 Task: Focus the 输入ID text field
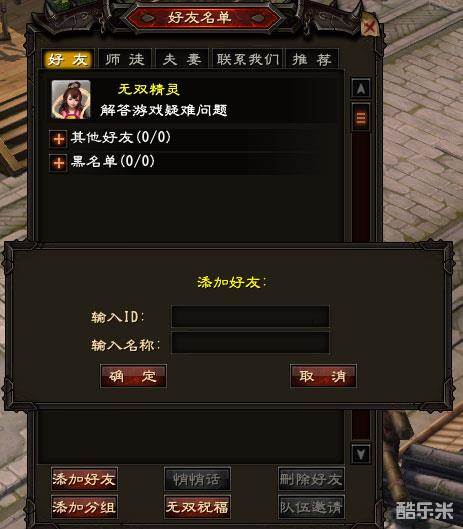coord(250,316)
